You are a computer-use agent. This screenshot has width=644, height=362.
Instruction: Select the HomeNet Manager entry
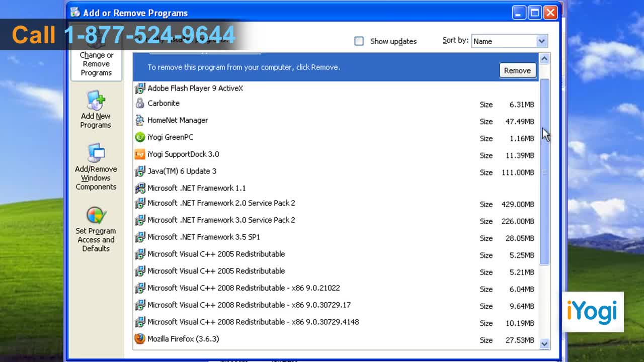pos(178,120)
